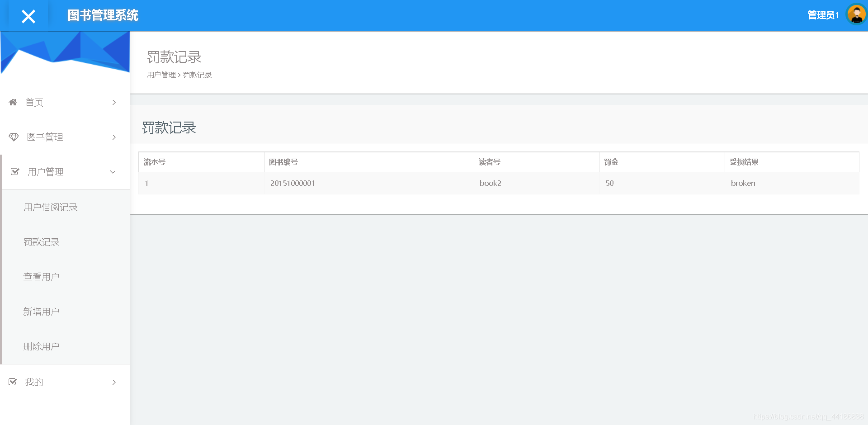Click 用户管理 in the breadcrumb
The height and width of the screenshot is (425, 868).
pyautogui.click(x=161, y=75)
